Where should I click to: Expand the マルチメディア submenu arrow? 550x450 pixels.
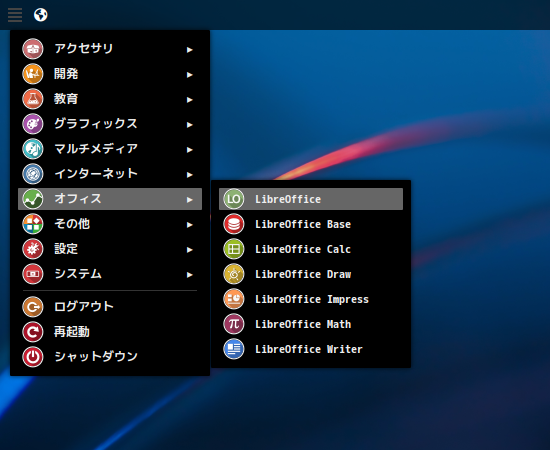click(190, 150)
